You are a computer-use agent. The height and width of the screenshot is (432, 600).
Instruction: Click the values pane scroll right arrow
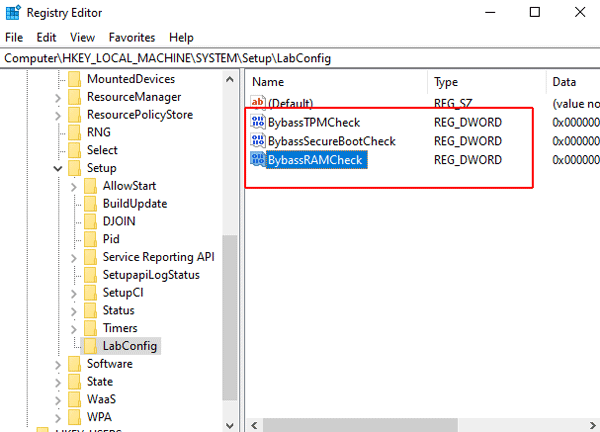coord(593,425)
